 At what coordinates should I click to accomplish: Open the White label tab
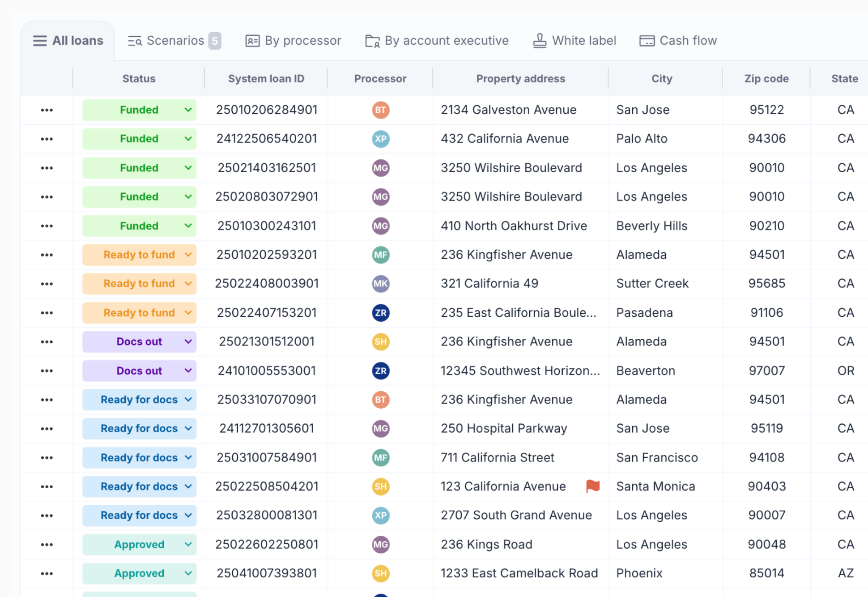click(574, 41)
